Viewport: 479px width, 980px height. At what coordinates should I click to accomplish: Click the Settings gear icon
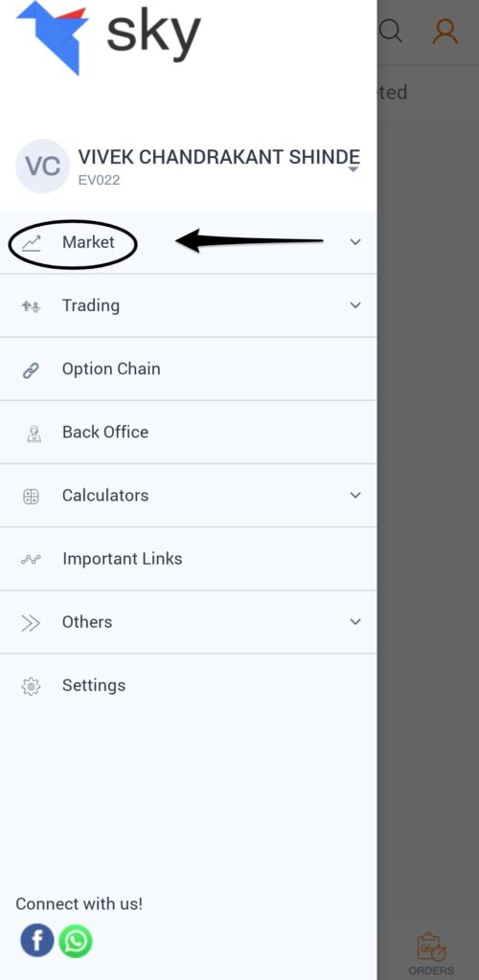pyautogui.click(x=31, y=686)
